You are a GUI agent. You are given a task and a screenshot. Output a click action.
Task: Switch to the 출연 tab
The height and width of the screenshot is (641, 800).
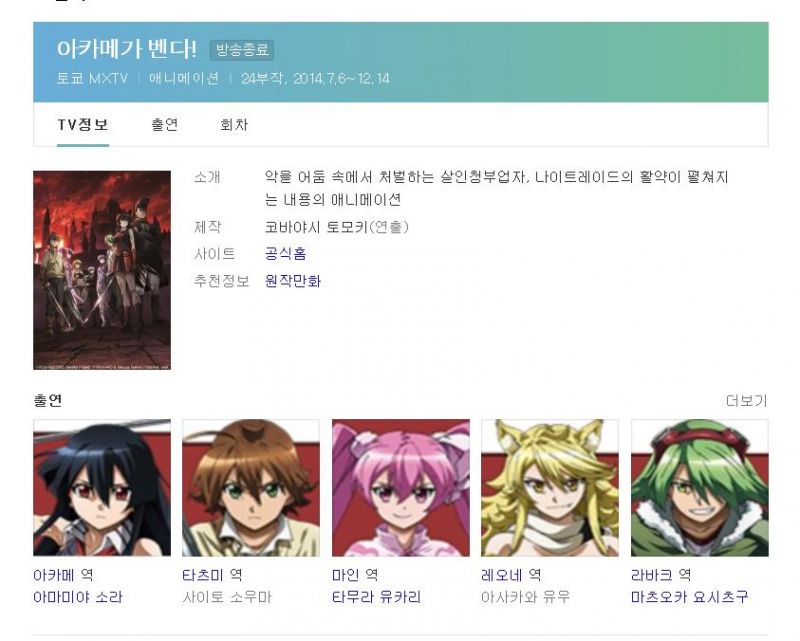pos(164,125)
